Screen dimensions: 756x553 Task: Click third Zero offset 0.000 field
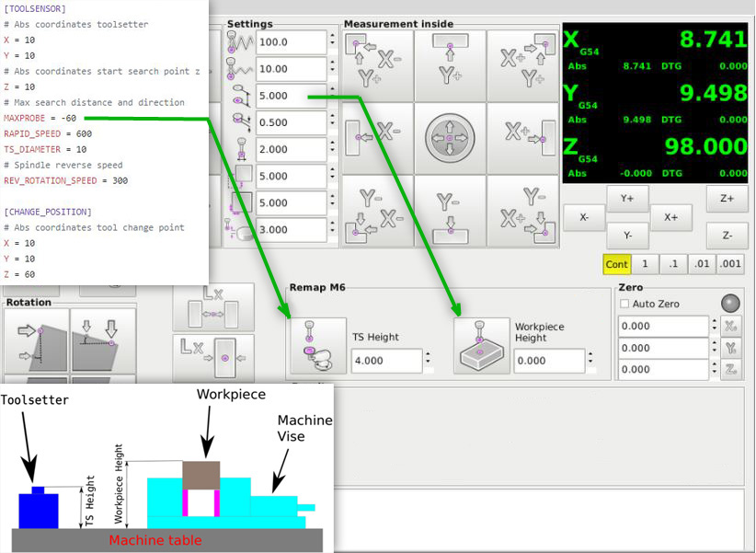click(x=663, y=369)
